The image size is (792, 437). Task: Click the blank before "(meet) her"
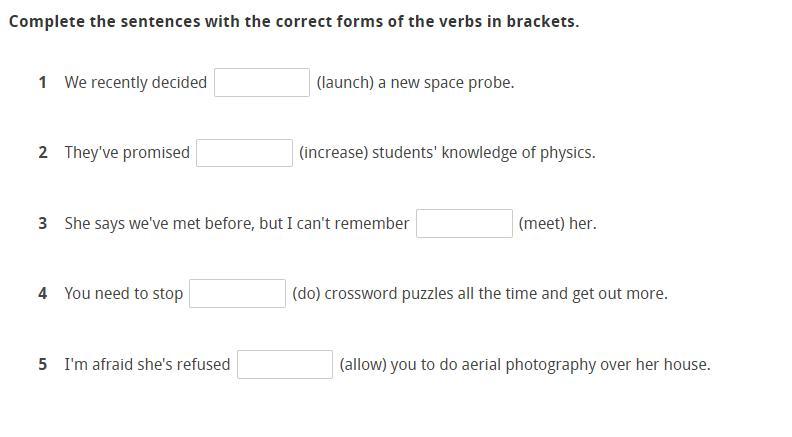464,224
